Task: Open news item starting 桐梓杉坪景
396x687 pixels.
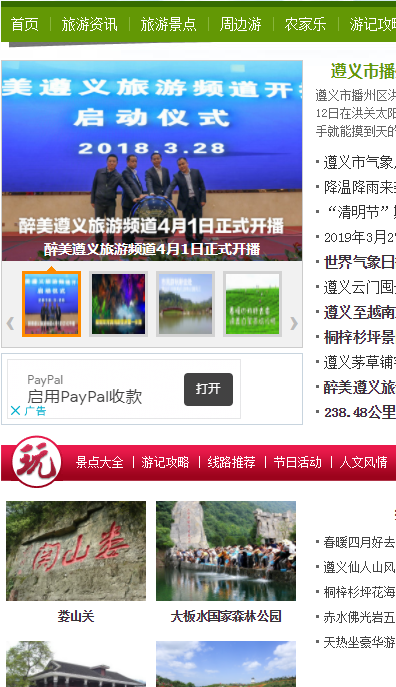Action: pos(359,337)
